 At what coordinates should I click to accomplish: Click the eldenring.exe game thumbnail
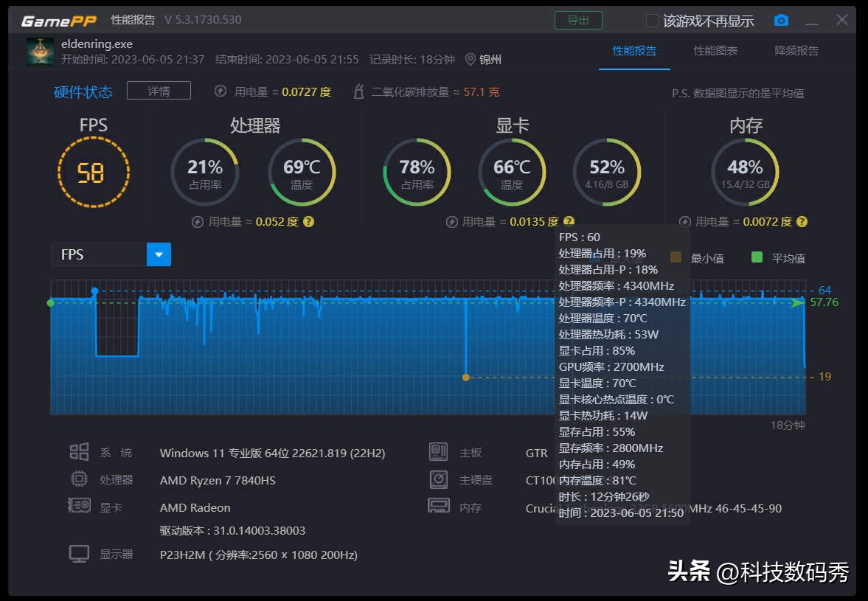(41, 52)
